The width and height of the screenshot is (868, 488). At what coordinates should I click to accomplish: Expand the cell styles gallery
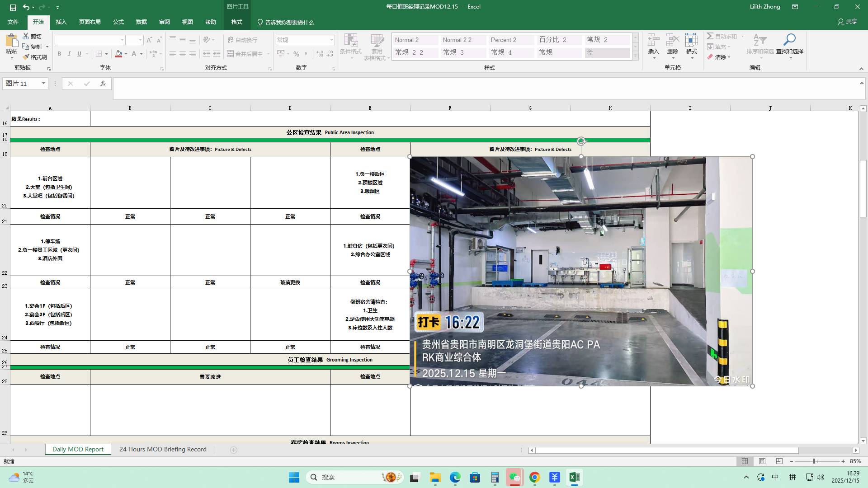(x=635, y=56)
